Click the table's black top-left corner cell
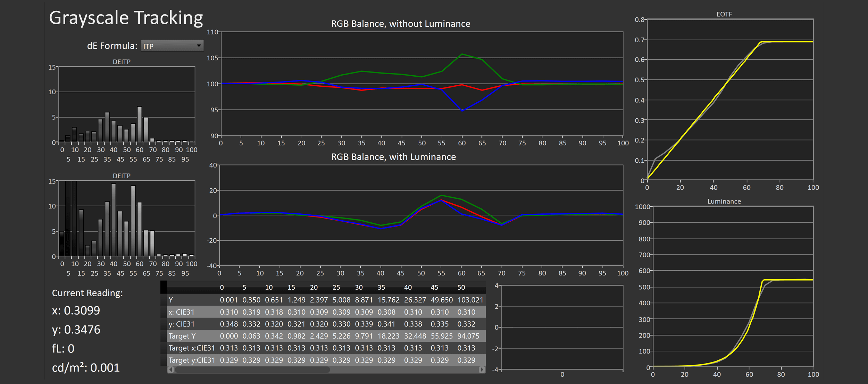 [164, 287]
